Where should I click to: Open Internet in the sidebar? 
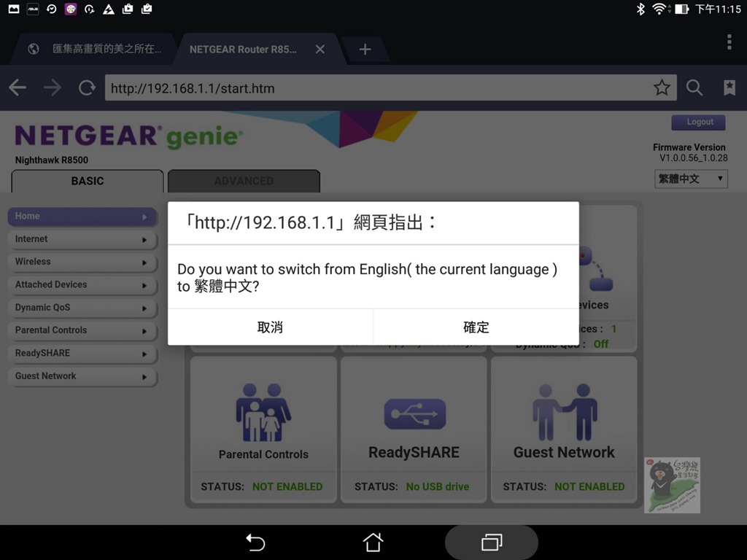point(82,239)
